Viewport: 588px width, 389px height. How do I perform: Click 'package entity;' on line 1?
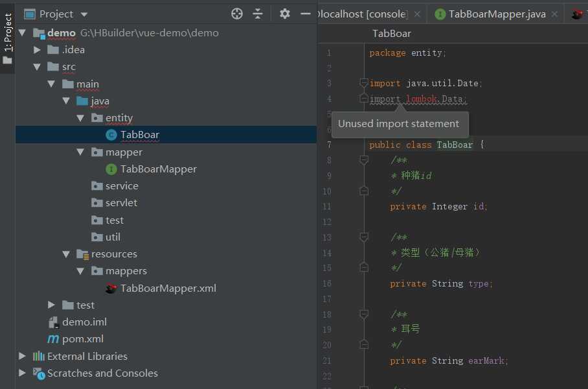[x=407, y=53]
